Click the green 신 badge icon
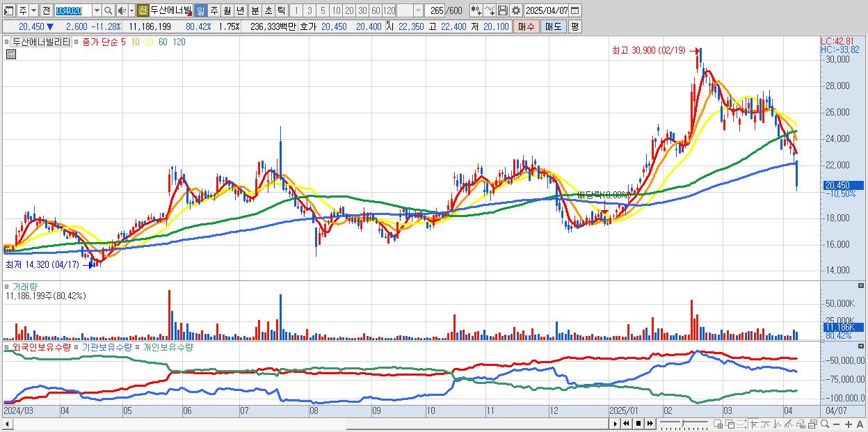The height and width of the screenshot is (432, 868). [x=142, y=10]
